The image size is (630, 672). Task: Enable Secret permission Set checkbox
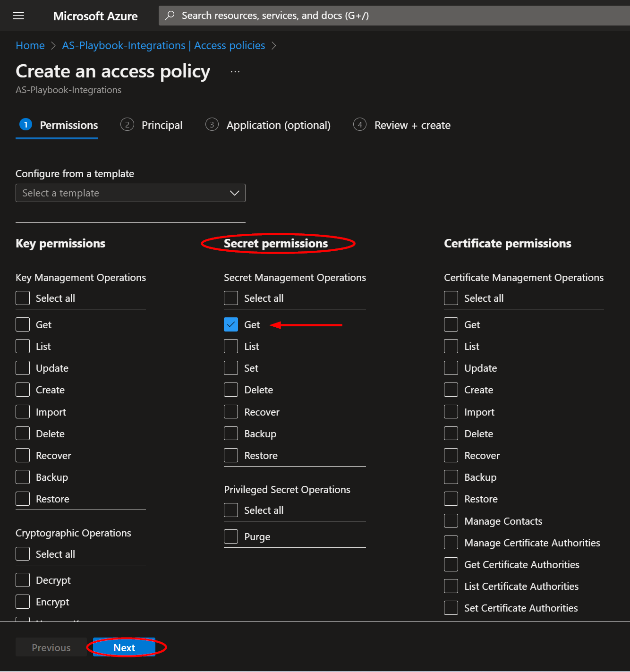[x=231, y=368]
